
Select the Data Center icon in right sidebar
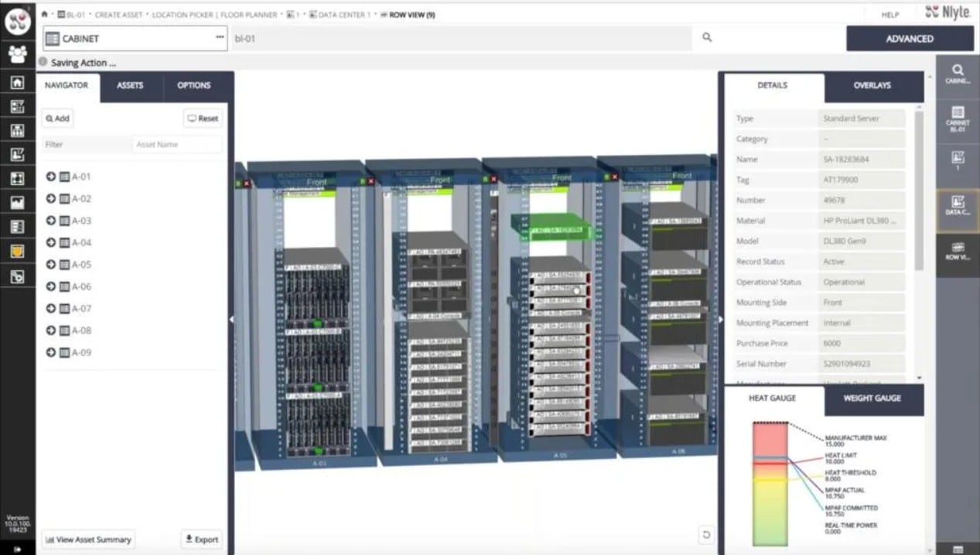click(959, 207)
